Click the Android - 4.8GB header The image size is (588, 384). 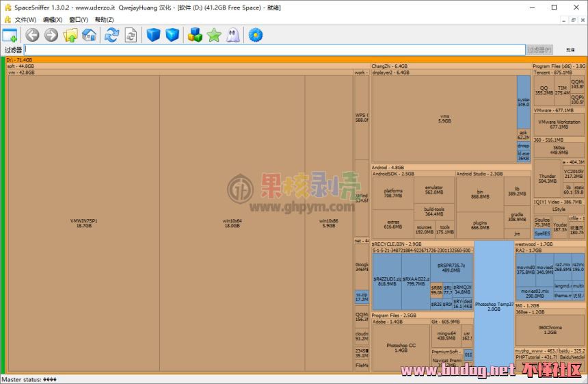451,168
